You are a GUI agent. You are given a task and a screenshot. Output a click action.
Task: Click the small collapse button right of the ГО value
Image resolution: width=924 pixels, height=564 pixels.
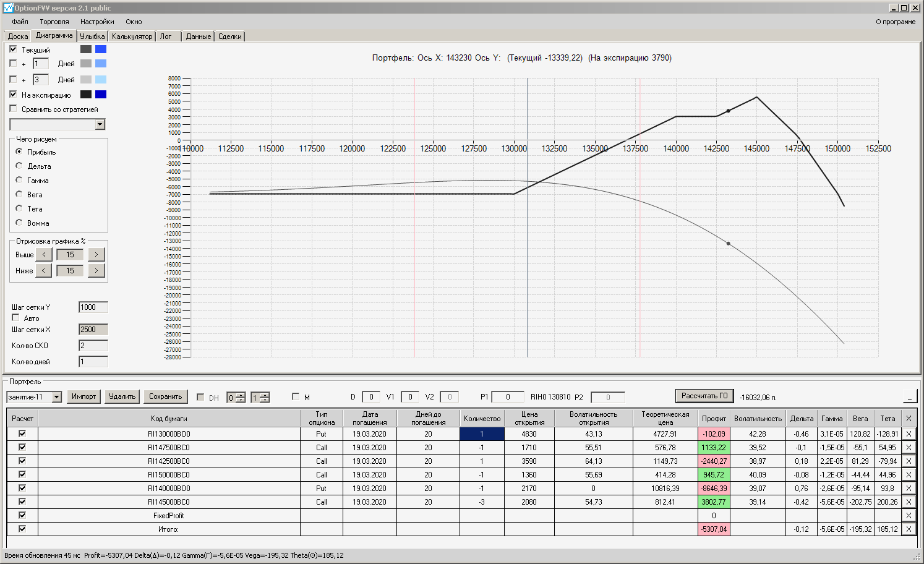point(910,397)
